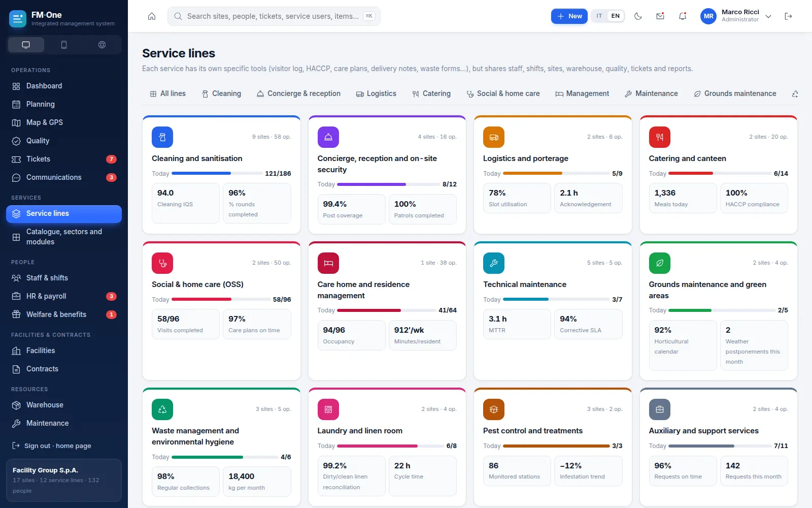Viewport: 812px width, 508px height.
Task: Open Laundry and linen room icon
Action: [x=328, y=409]
